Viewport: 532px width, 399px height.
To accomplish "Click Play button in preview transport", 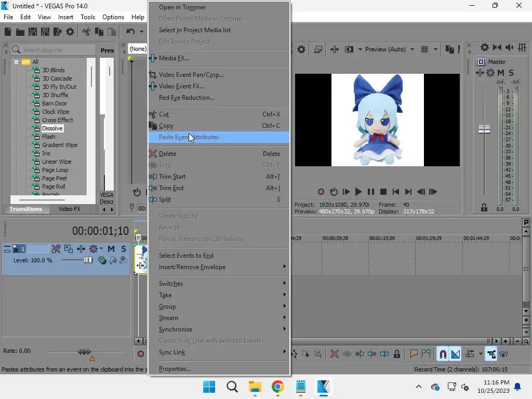I will coord(358,192).
